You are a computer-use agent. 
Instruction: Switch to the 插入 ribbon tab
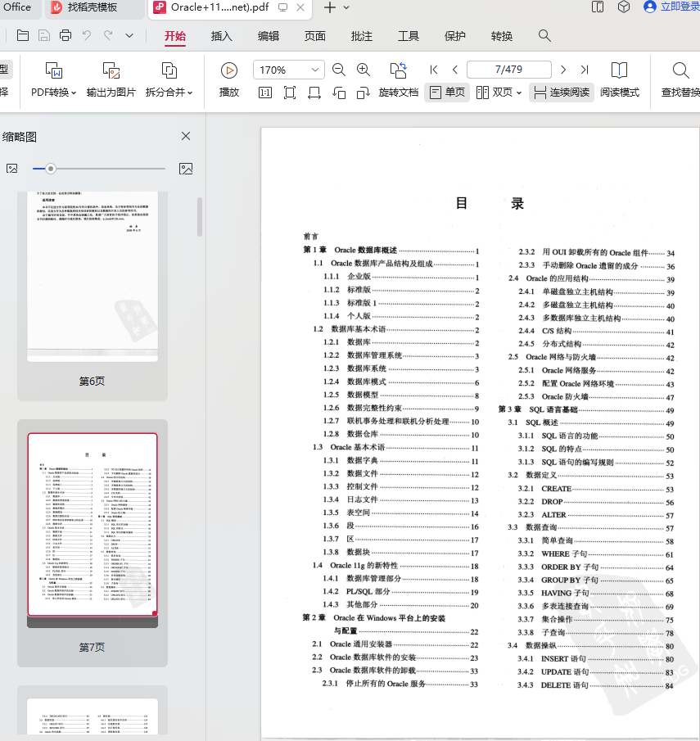click(x=221, y=36)
